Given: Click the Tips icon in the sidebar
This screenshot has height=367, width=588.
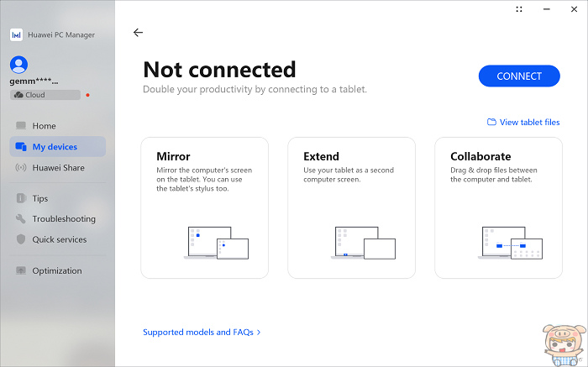Looking at the screenshot, I should coord(21,199).
